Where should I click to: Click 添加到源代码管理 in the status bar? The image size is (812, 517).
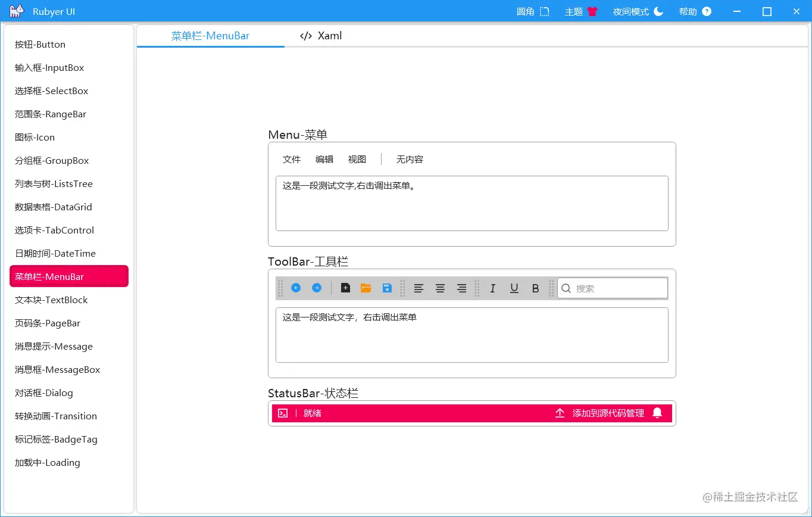(x=608, y=413)
